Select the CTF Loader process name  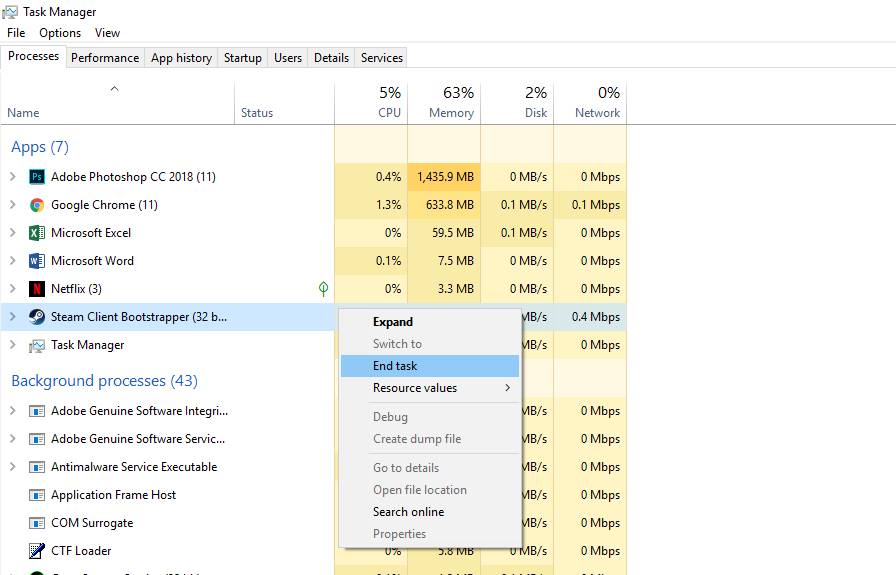click(81, 551)
